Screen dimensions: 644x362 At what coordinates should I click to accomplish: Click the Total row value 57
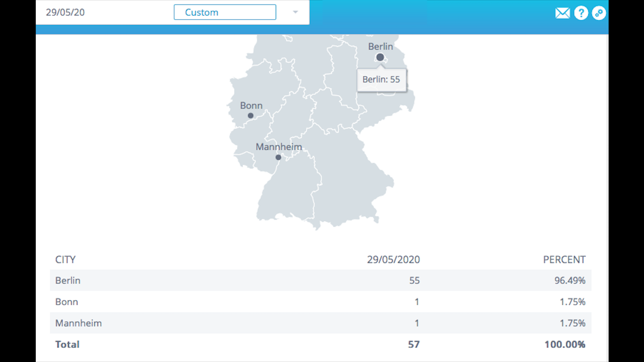pyautogui.click(x=414, y=344)
